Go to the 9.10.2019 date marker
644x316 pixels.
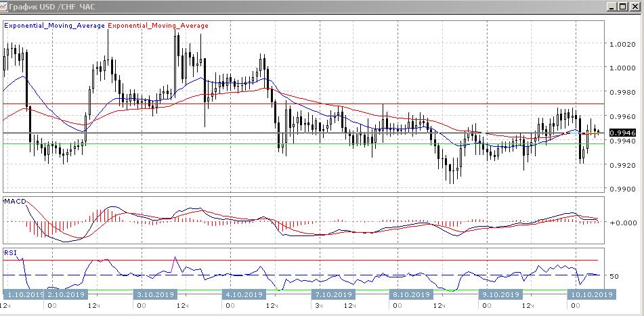point(500,295)
